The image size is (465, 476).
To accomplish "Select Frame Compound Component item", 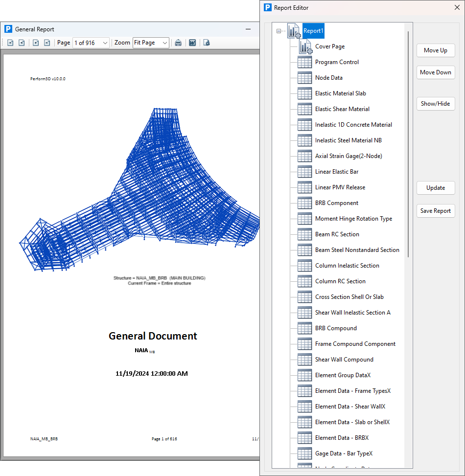I will pos(355,344).
